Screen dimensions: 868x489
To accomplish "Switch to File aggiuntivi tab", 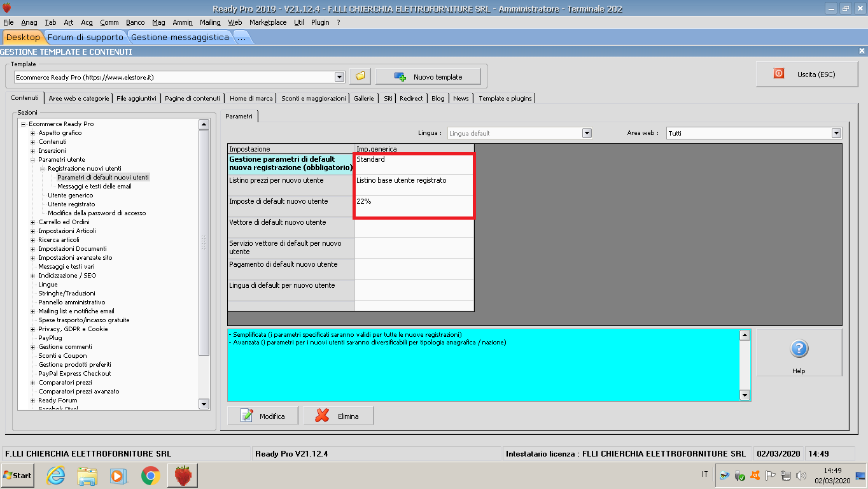I will tap(136, 98).
